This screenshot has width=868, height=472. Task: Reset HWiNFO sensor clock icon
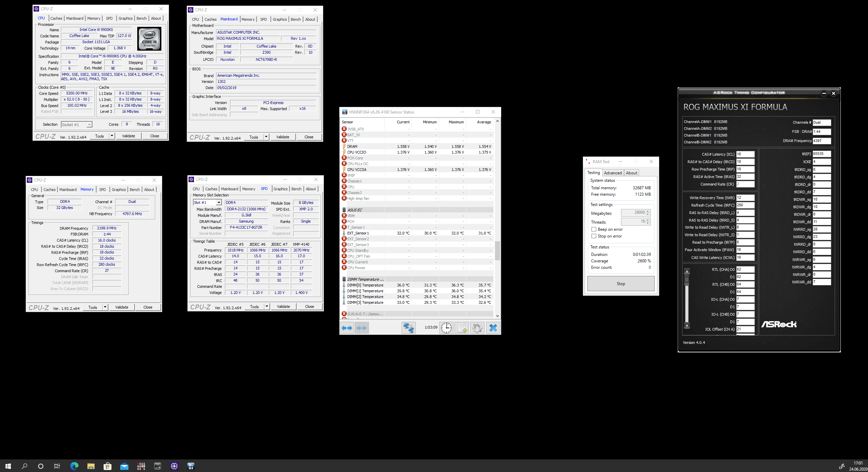[446, 328]
